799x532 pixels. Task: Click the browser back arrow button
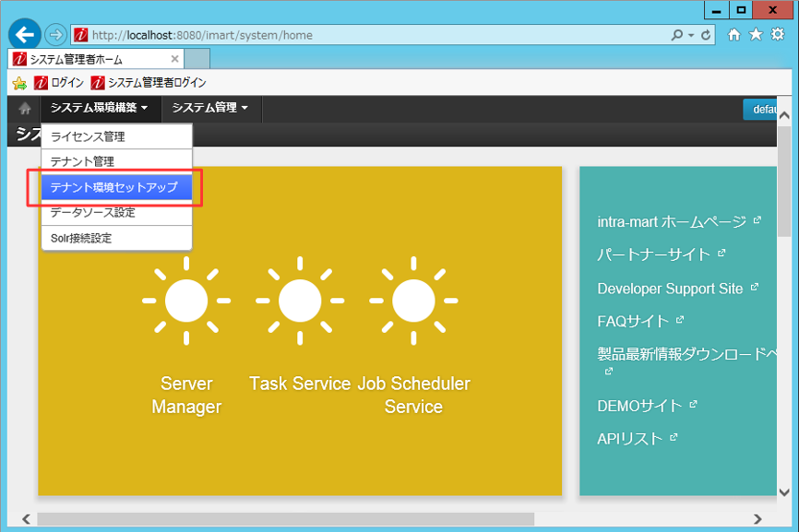pos(25,35)
